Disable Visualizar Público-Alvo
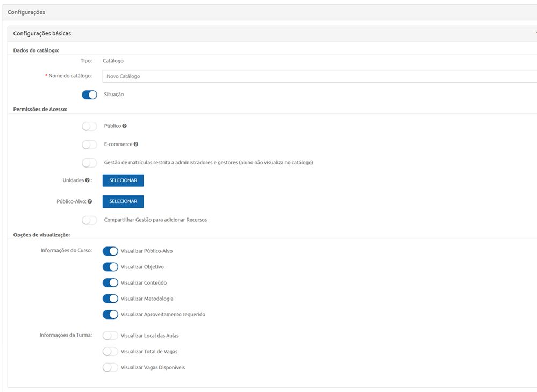 click(x=110, y=251)
